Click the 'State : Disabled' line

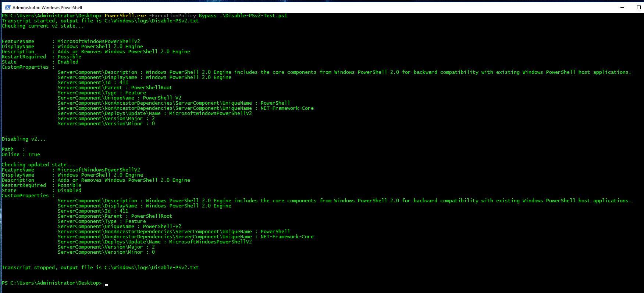(x=41, y=191)
